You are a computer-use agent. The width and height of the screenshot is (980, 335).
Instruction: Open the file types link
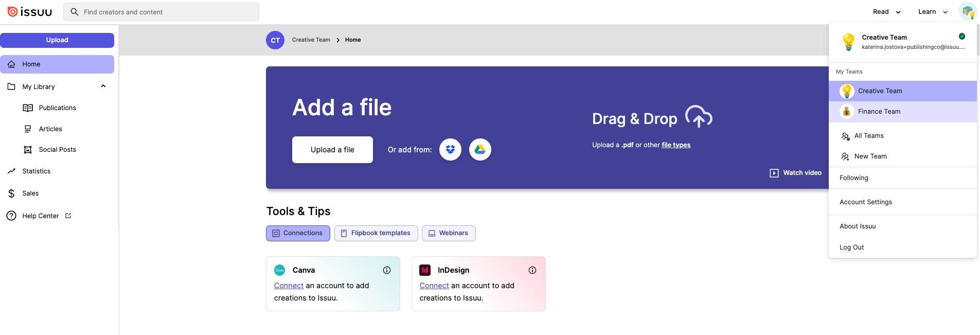(676, 145)
